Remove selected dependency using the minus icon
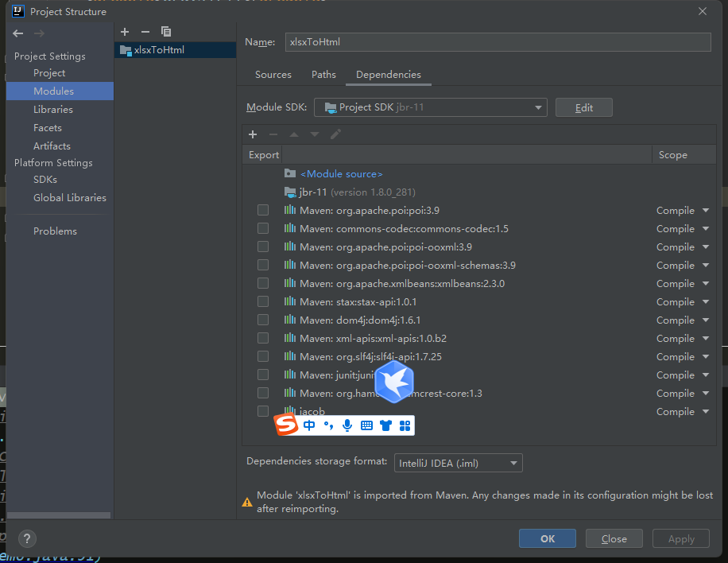Viewport: 728px width, 563px height. coord(273,134)
